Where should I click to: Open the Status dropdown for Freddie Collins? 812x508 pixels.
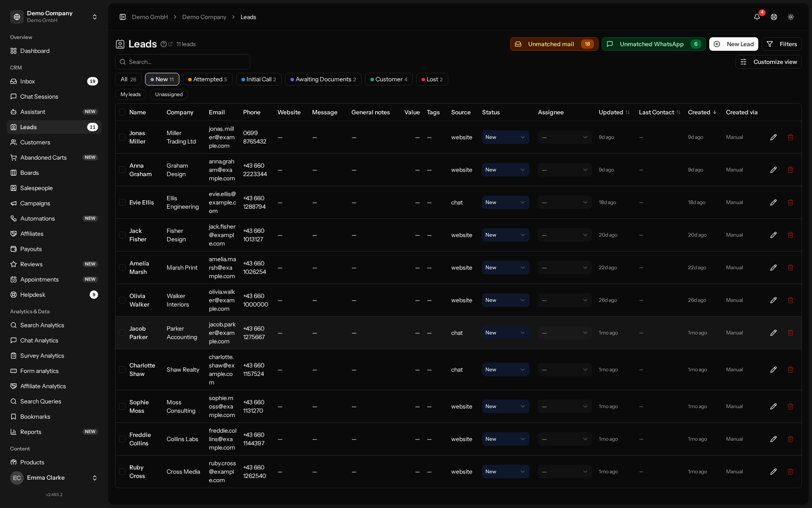(x=505, y=439)
